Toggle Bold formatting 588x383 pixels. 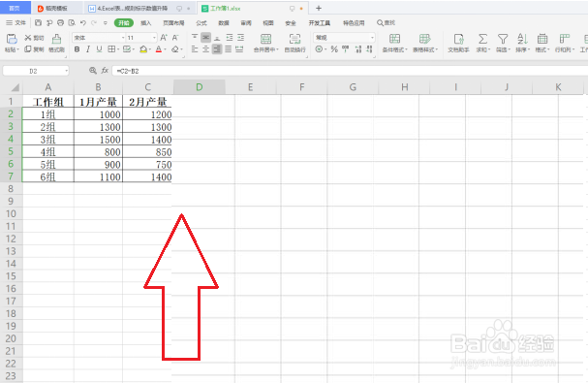coord(77,49)
